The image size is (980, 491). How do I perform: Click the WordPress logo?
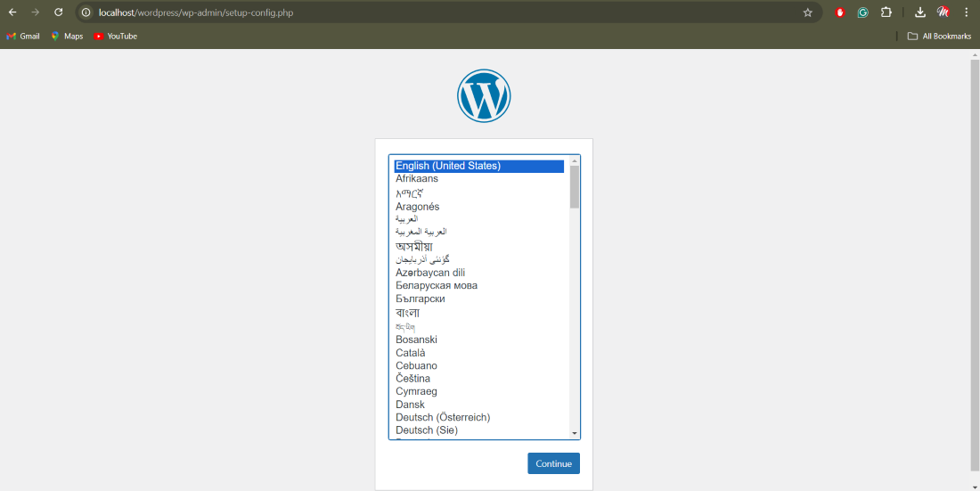484,95
